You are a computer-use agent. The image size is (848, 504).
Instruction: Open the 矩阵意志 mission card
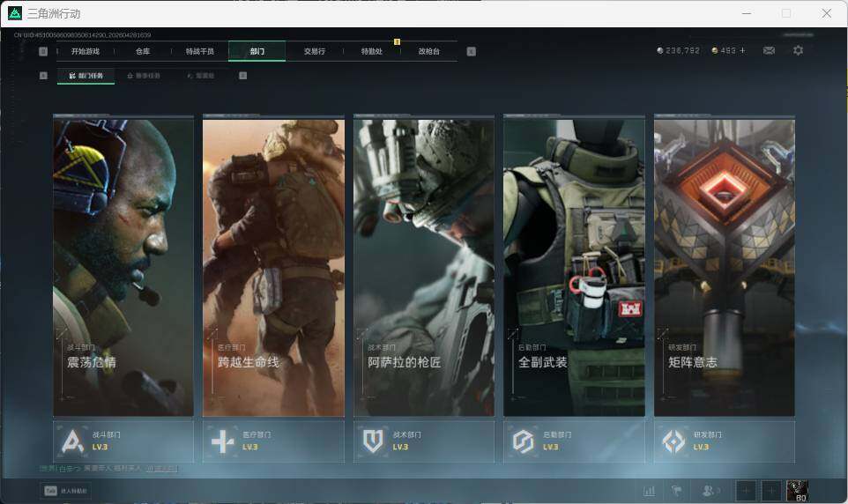[x=725, y=266]
